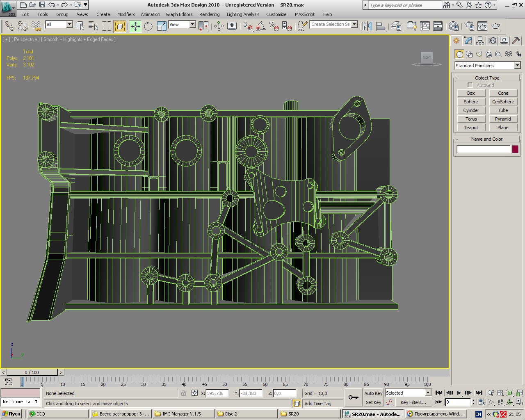Click the Play Animation button

tap(459, 393)
